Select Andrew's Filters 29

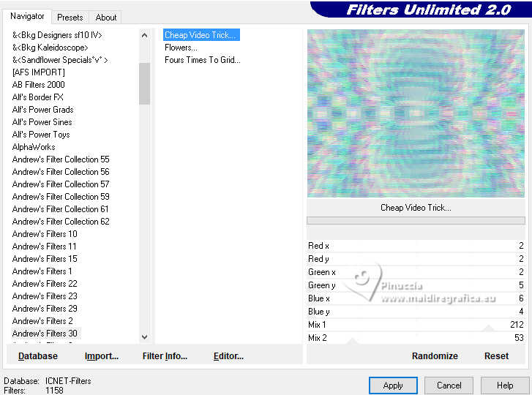(x=45, y=309)
